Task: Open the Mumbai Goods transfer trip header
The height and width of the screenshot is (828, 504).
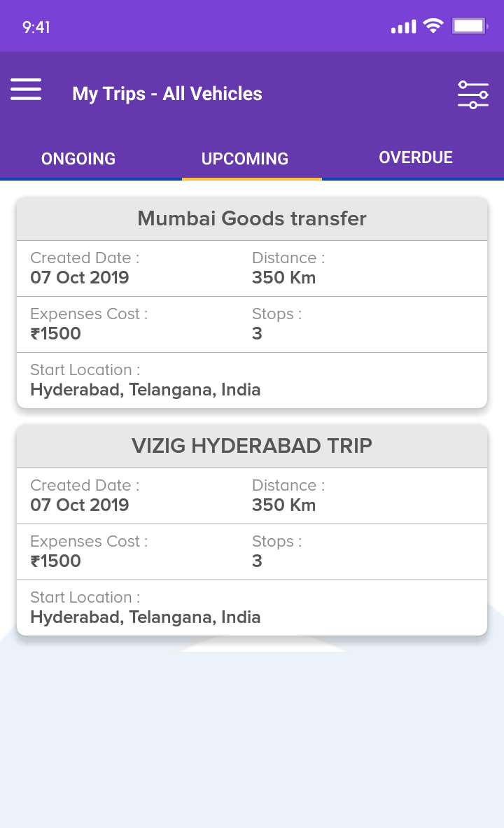Action: point(252,218)
